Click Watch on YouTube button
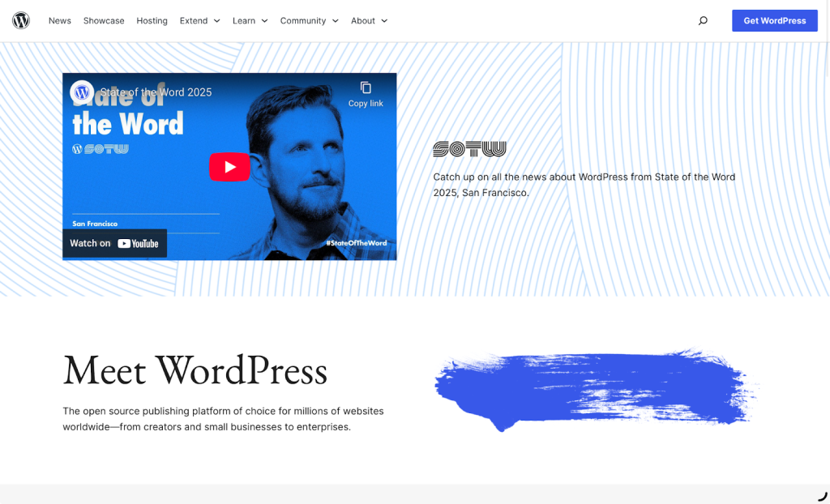The image size is (830, 504). tap(114, 244)
